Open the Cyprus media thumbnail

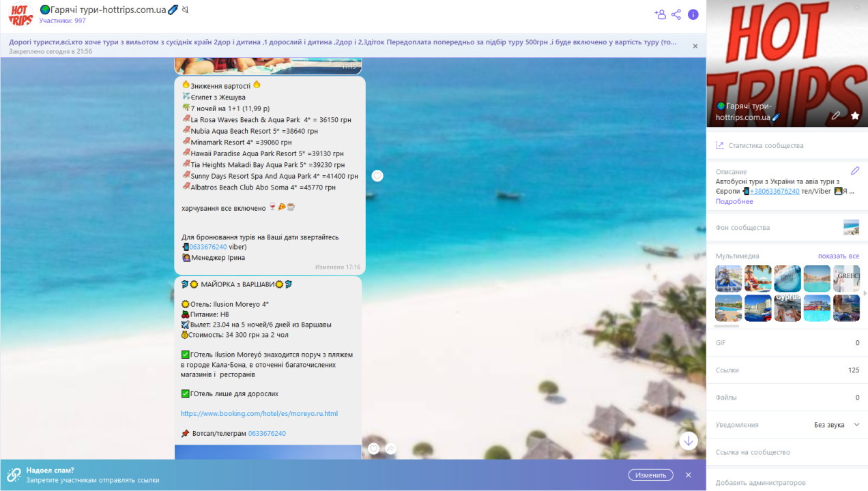point(787,308)
